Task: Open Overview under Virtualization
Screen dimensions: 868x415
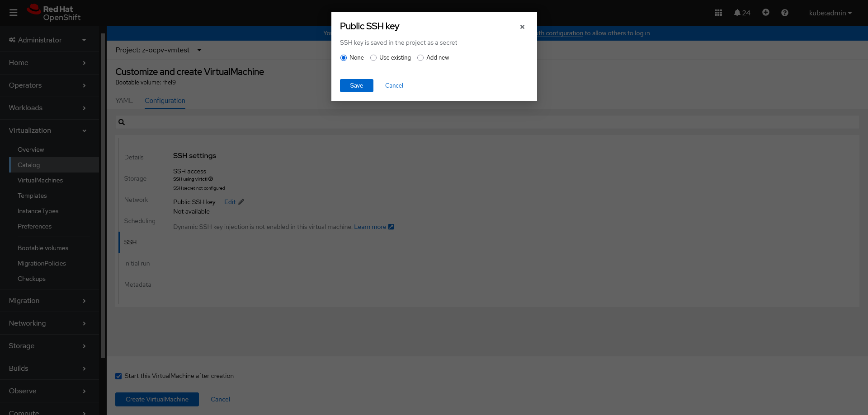Action: click(54, 150)
